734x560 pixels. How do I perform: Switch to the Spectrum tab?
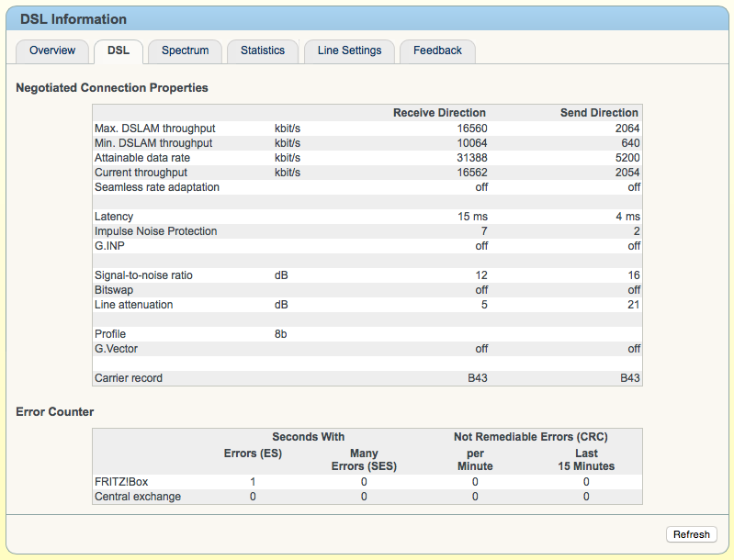[x=185, y=50]
